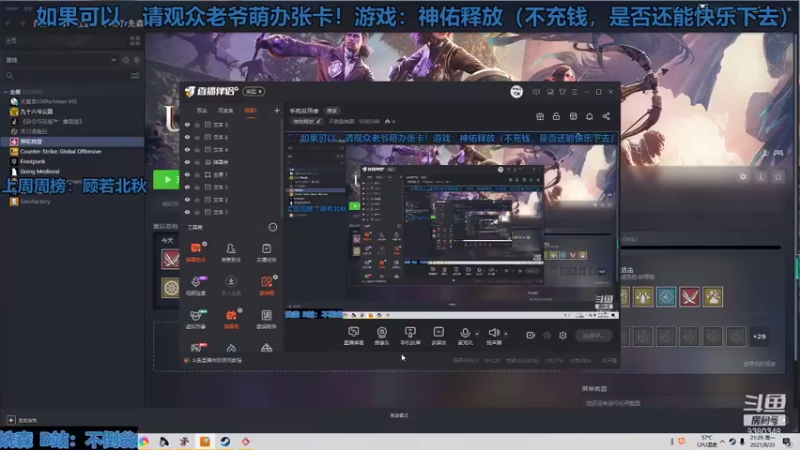This screenshot has width=800, height=450.
Task: Toggle lock icon on 全屏 1 layer
Action: point(197,175)
